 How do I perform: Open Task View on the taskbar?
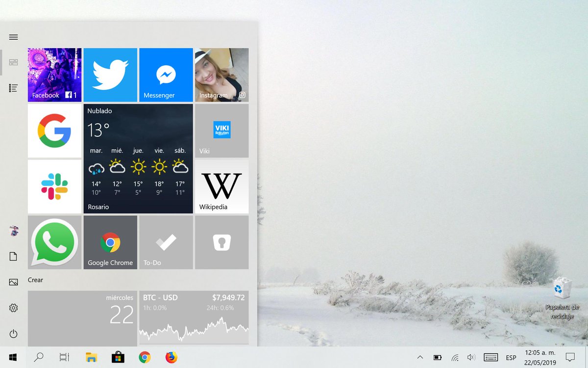[x=65, y=357]
